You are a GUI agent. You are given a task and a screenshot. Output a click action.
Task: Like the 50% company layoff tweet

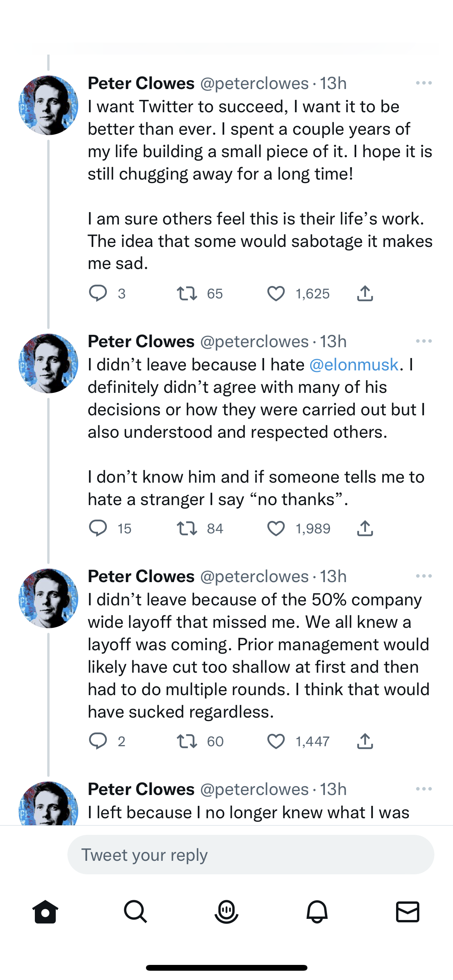click(276, 741)
